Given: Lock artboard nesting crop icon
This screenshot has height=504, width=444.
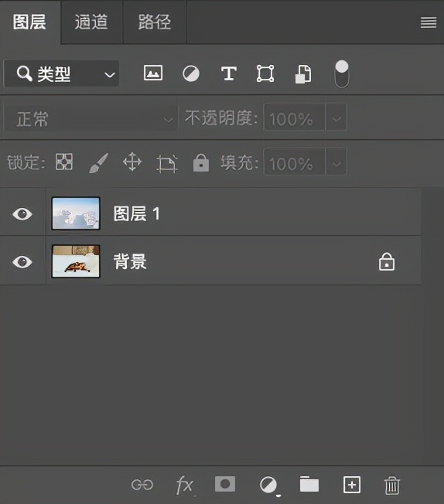Looking at the screenshot, I should pos(166,163).
